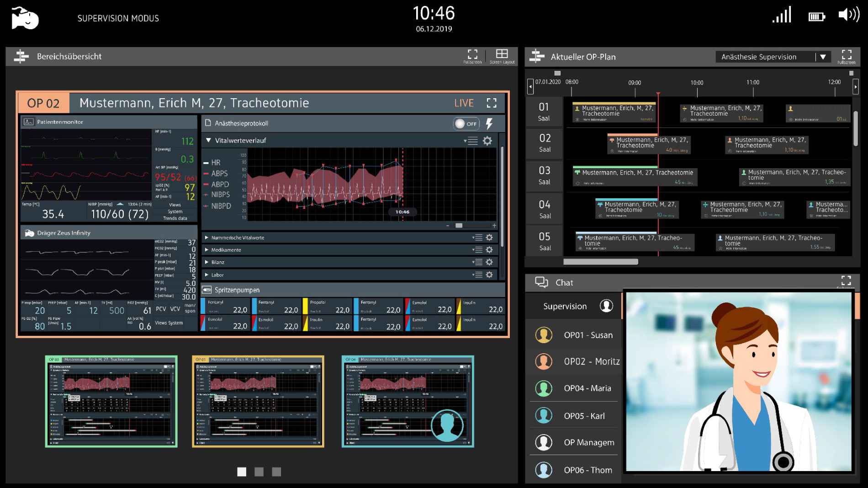Open the Anästhesie Supervision dropdown

point(773,57)
